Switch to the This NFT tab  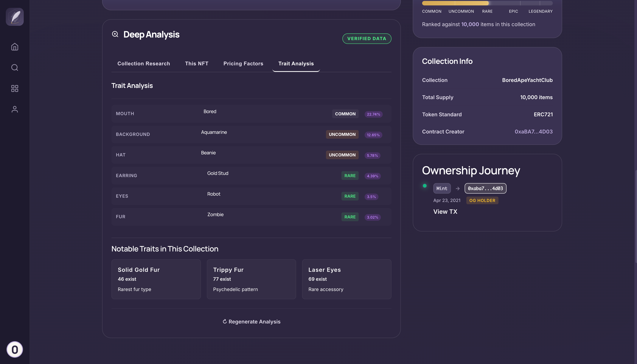pos(197,63)
